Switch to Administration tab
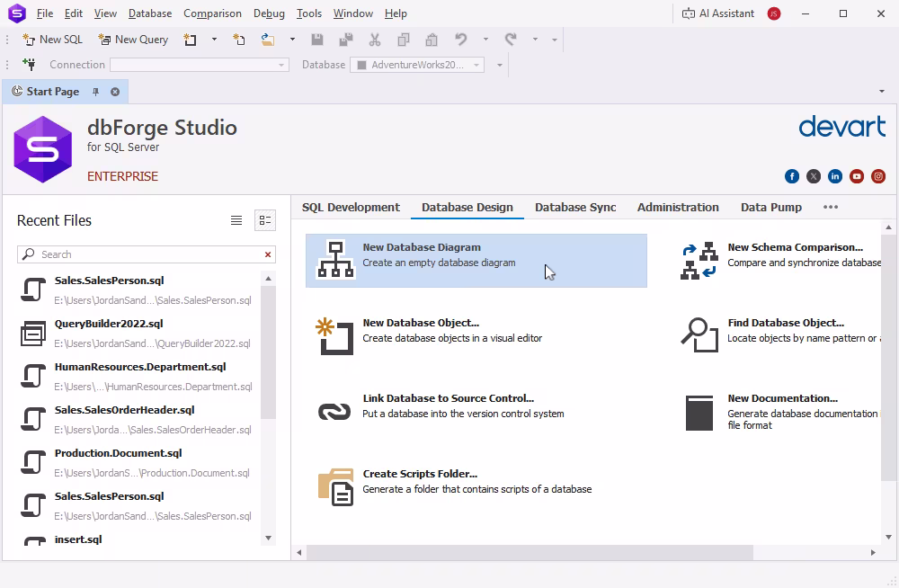 coord(678,207)
